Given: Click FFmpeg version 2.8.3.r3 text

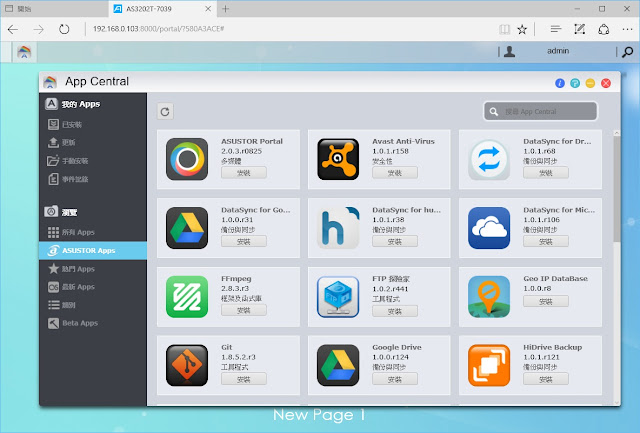Looking at the screenshot, I should tap(235, 289).
